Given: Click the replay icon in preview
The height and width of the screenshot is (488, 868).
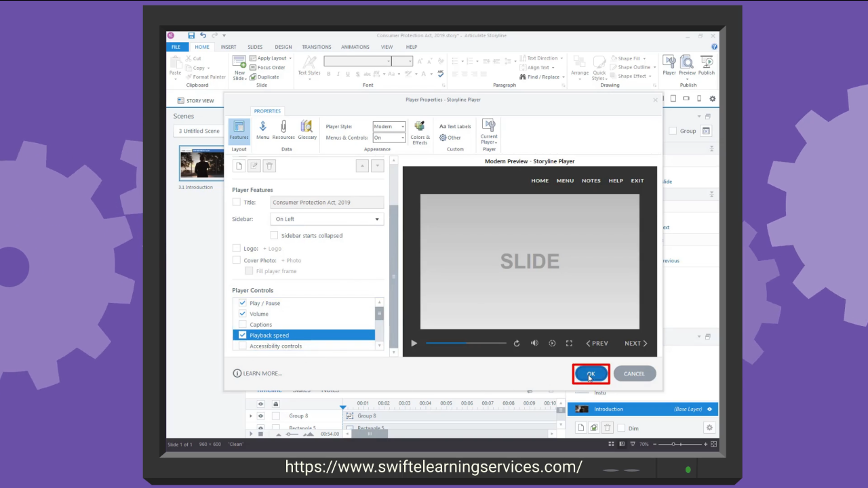Looking at the screenshot, I should 517,344.
